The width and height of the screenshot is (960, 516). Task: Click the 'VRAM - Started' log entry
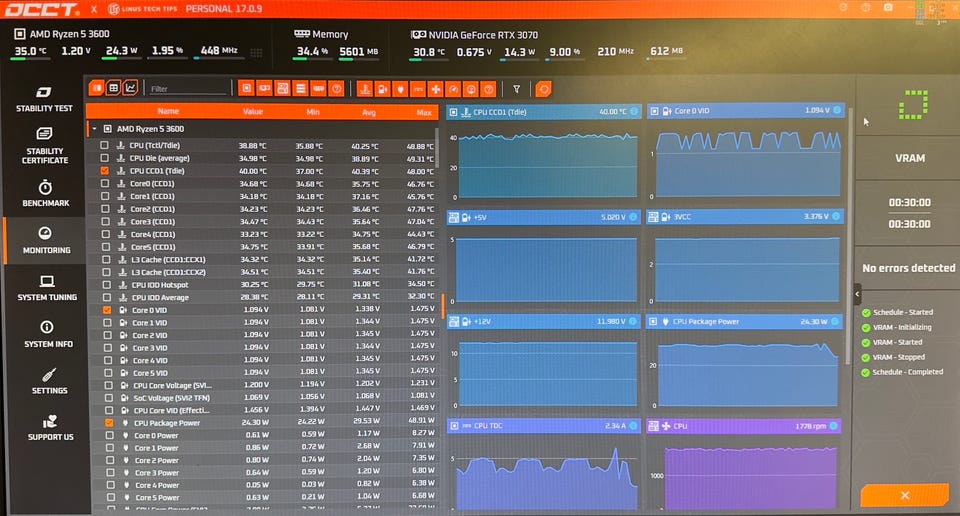point(897,342)
